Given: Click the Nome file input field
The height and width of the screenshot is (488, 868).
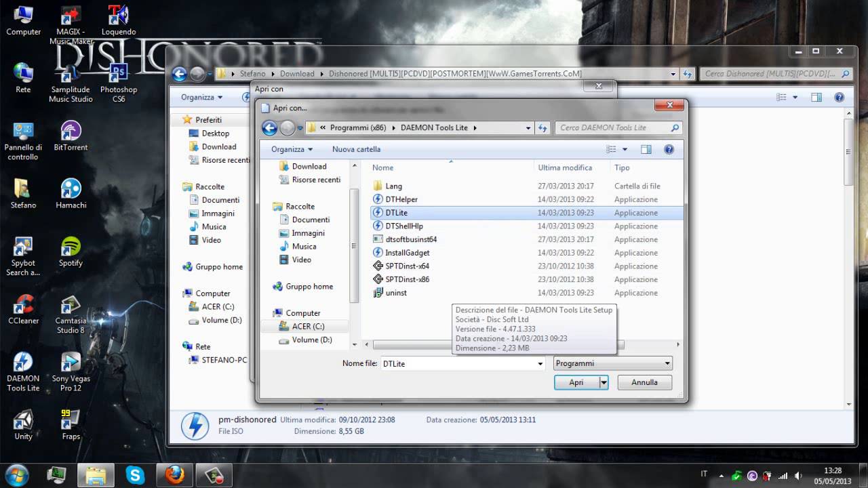Looking at the screenshot, I should [x=458, y=363].
